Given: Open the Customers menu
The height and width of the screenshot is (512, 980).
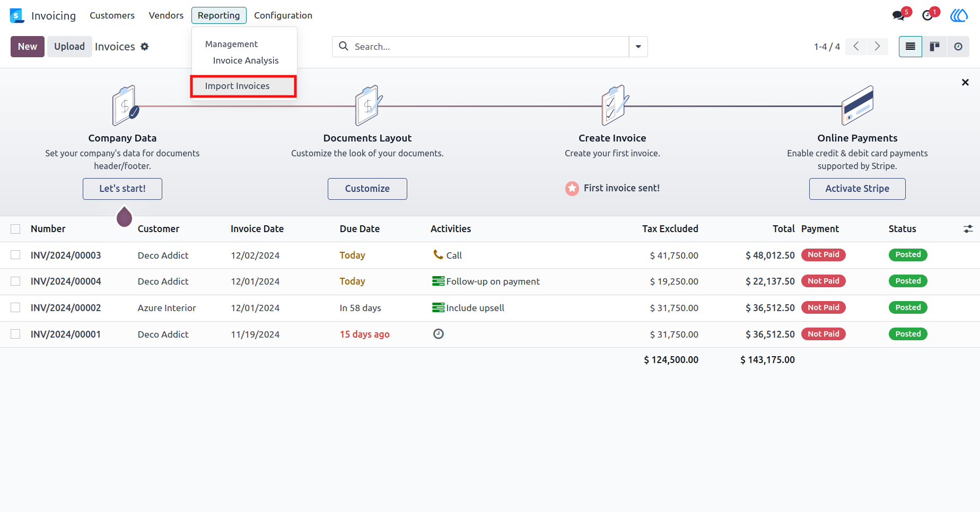Looking at the screenshot, I should click(112, 15).
